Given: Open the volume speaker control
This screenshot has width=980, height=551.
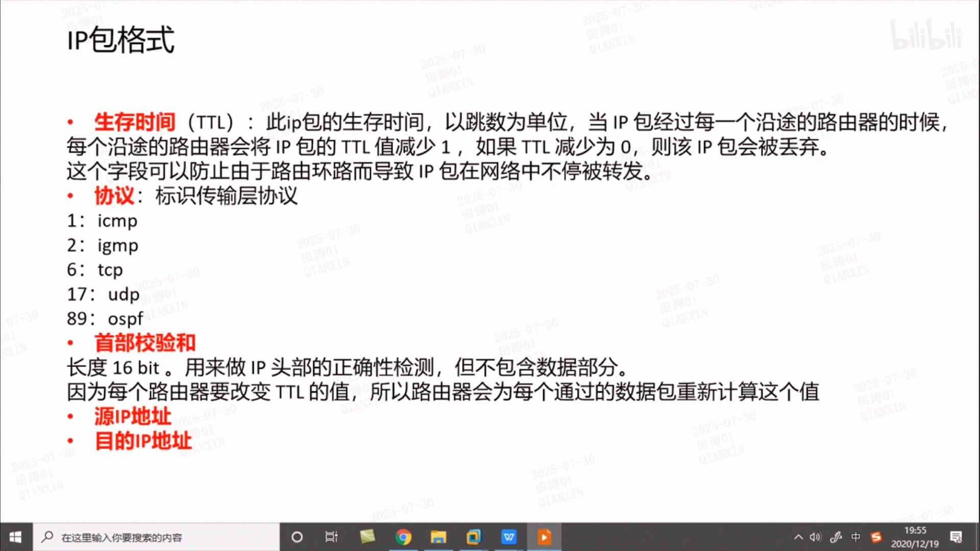Looking at the screenshot, I should click(815, 537).
